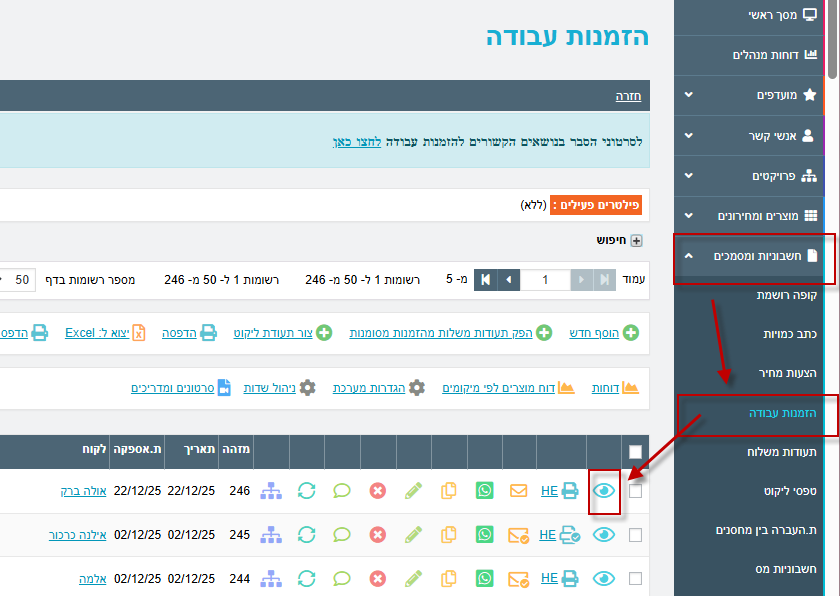Click the red delete icon for order 244
This screenshot has width=840, height=596.
(377, 578)
